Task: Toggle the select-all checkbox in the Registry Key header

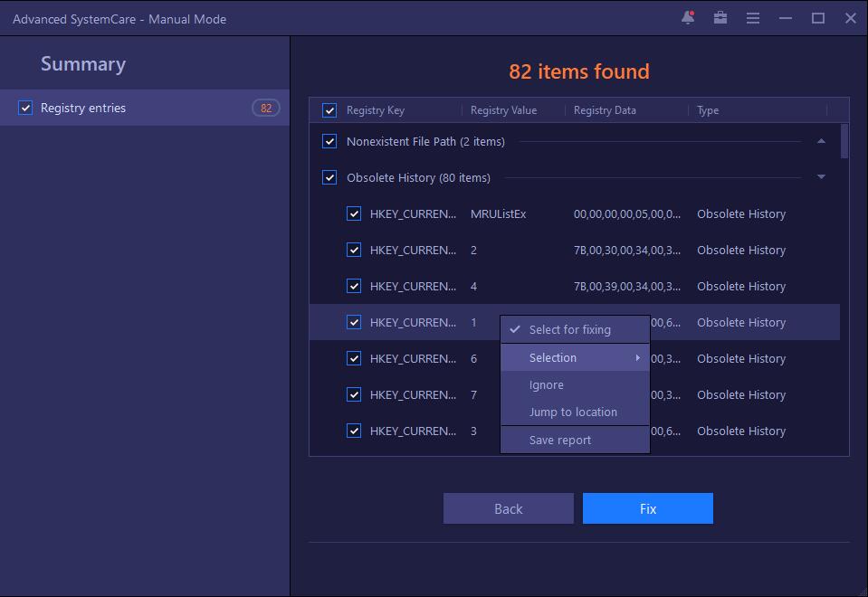Action: [x=329, y=110]
